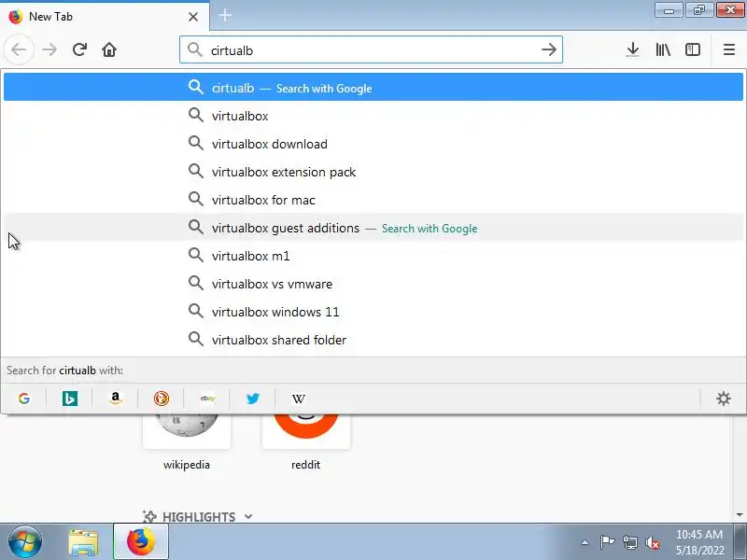
Task: Select the New Tab browser tab
Action: point(105,16)
